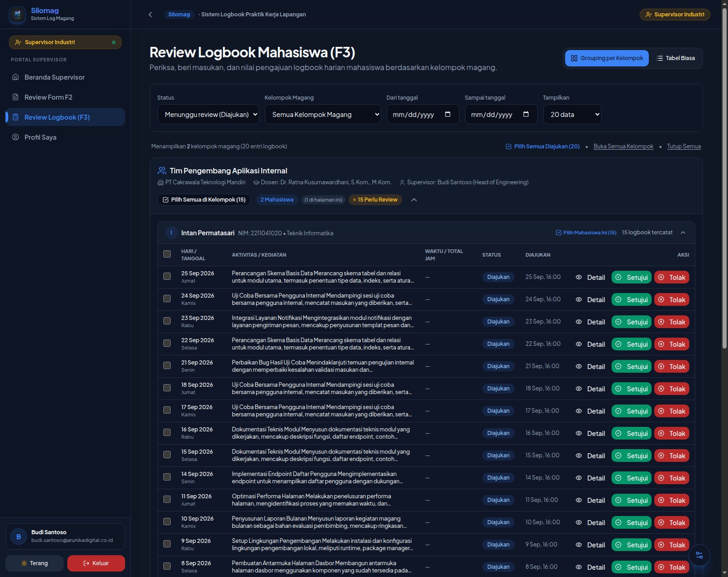Click the eye Detail icon for 25 Sep 2026

coord(579,277)
